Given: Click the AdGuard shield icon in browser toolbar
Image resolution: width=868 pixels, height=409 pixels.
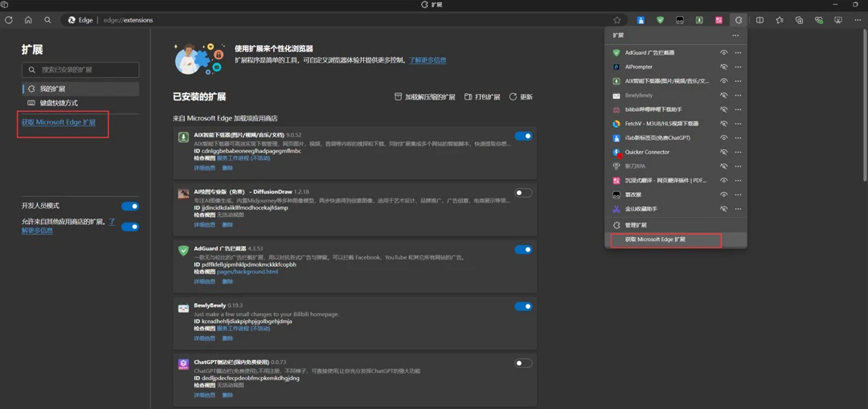Looking at the screenshot, I should [660, 20].
